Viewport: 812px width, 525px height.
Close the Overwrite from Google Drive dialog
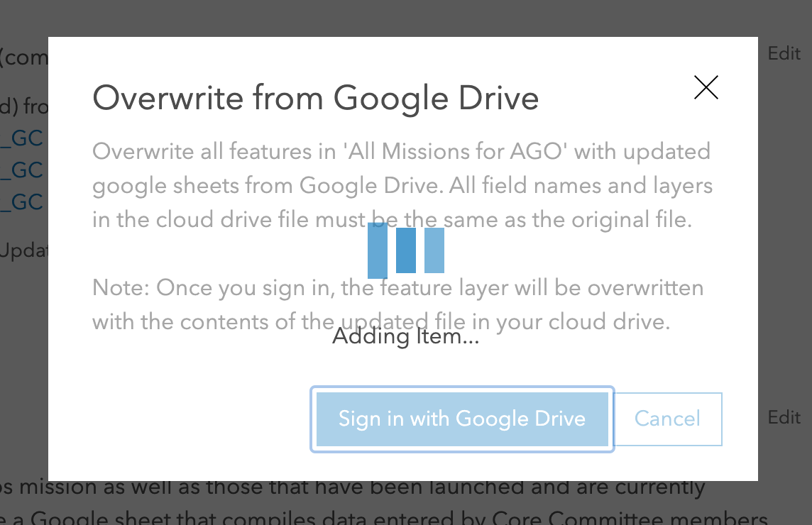(706, 87)
